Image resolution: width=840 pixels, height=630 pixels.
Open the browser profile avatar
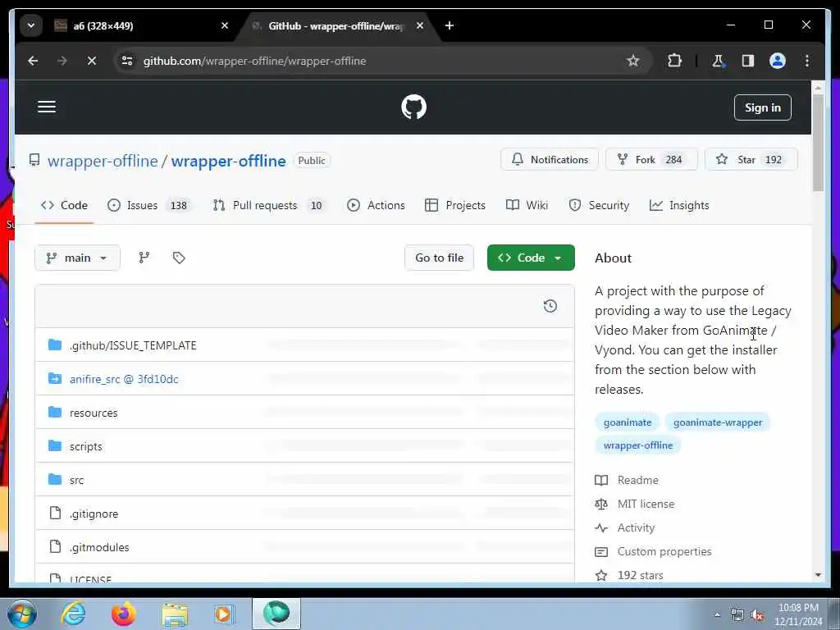coord(778,61)
